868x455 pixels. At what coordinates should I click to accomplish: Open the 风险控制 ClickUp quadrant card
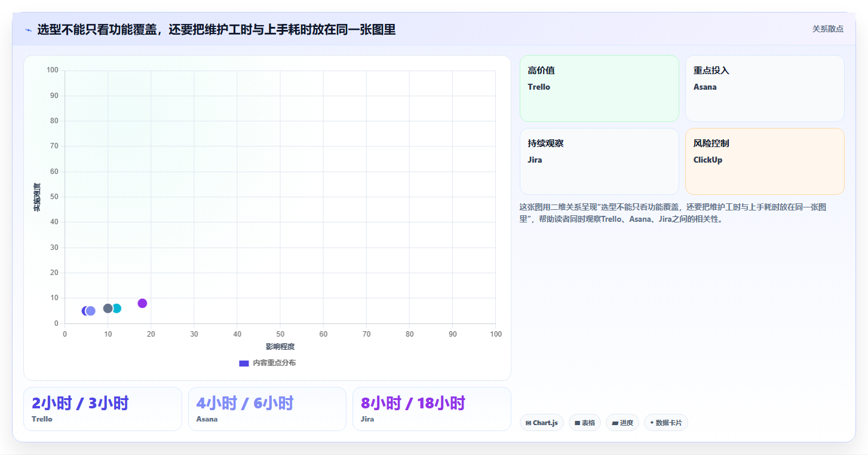tap(765, 161)
